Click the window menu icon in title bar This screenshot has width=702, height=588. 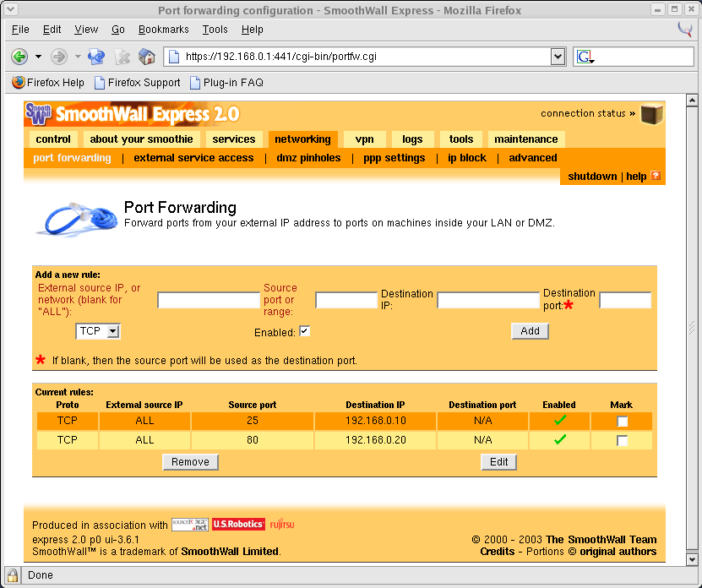[x=11, y=9]
